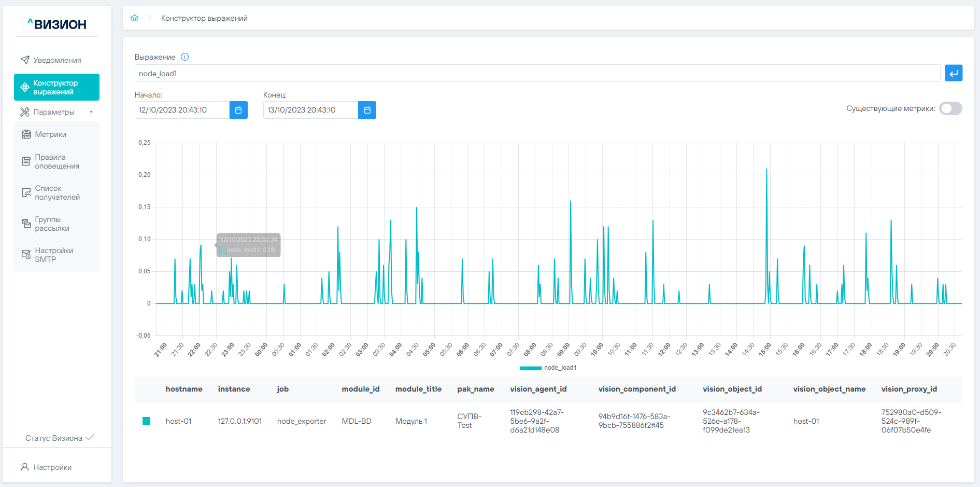The width and height of the screenshot is (980, 487).
Task: Go to Правила оповещения
Action: click(56, 161)
